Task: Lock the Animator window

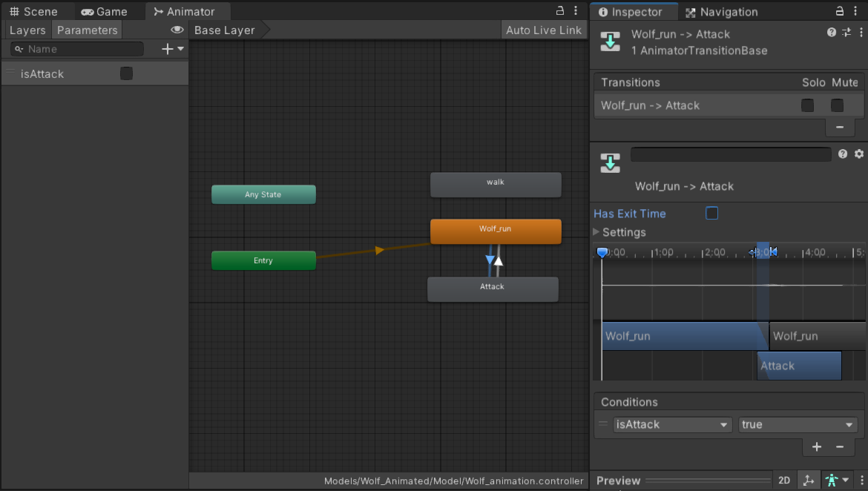Action: click(x=560, y=10)
